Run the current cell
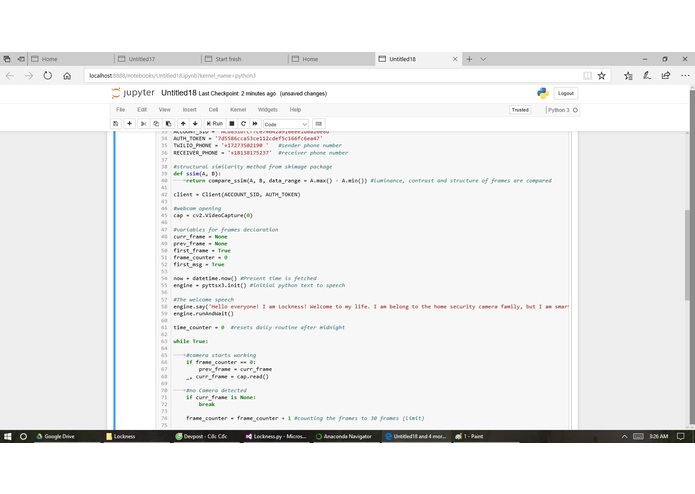The height and width of the screenshot is (494, 695). (215, 124)
